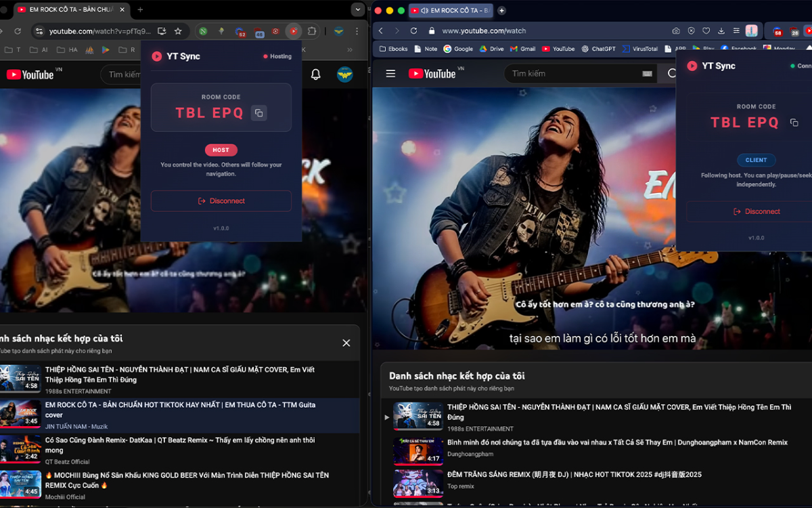This screenshot has height=508, width=812.
Task: Open YouTube hamburger menu in right window
Action: [390, 73]
